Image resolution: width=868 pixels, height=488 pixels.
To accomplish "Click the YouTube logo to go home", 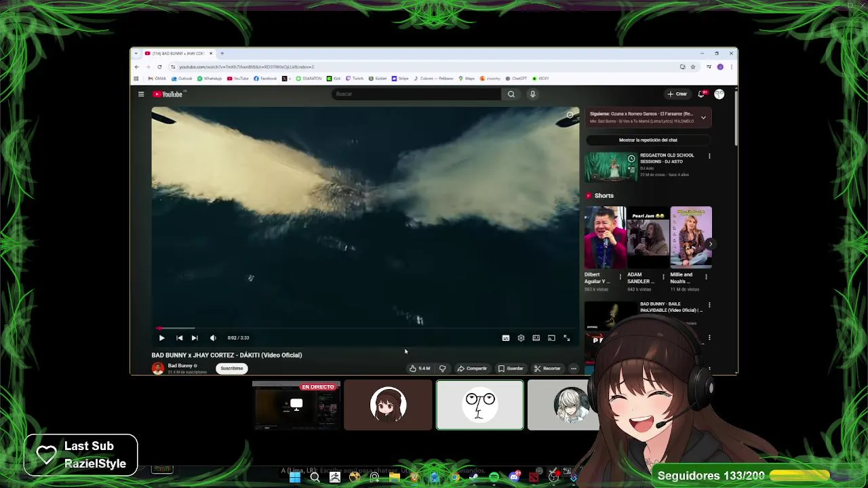I will (x=167, y=94).
